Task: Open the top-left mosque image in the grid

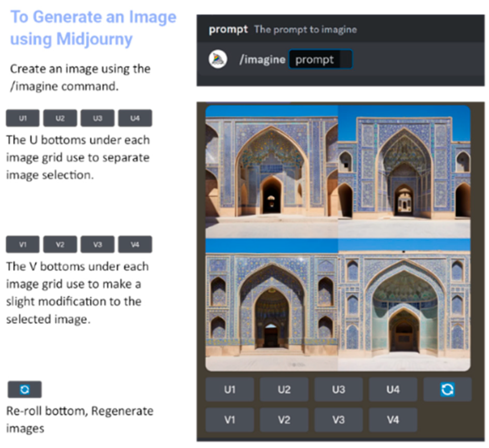Action: pos(271,172)
